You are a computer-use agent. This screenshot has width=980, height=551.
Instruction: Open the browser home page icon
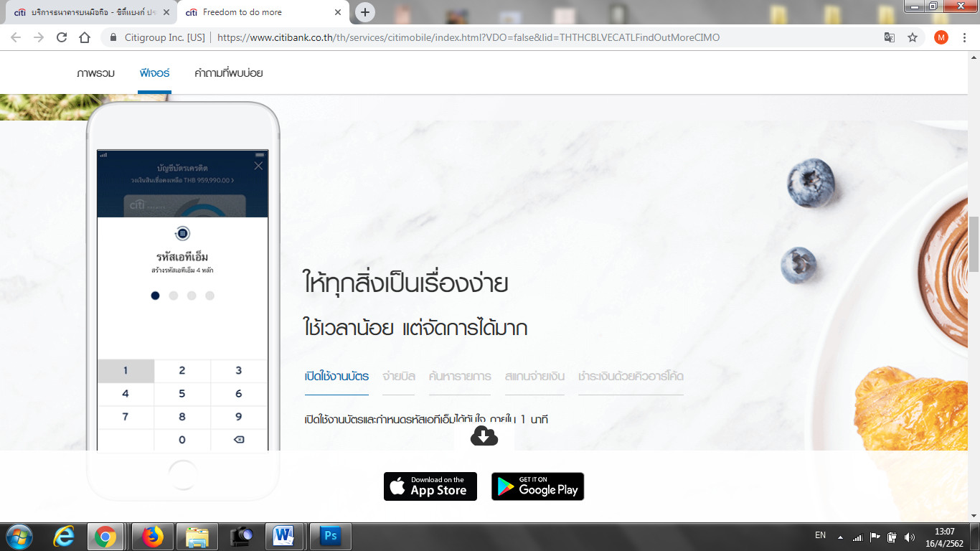[x=85, y=37]
